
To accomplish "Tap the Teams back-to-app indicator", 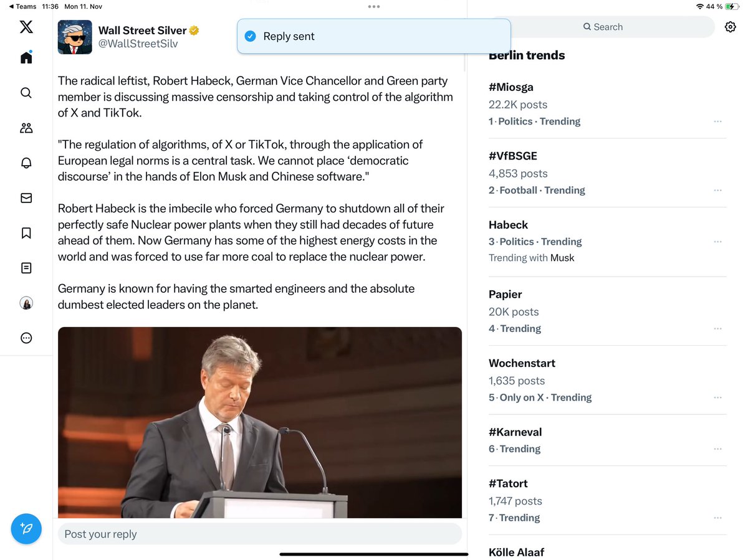I will (22, 6).
